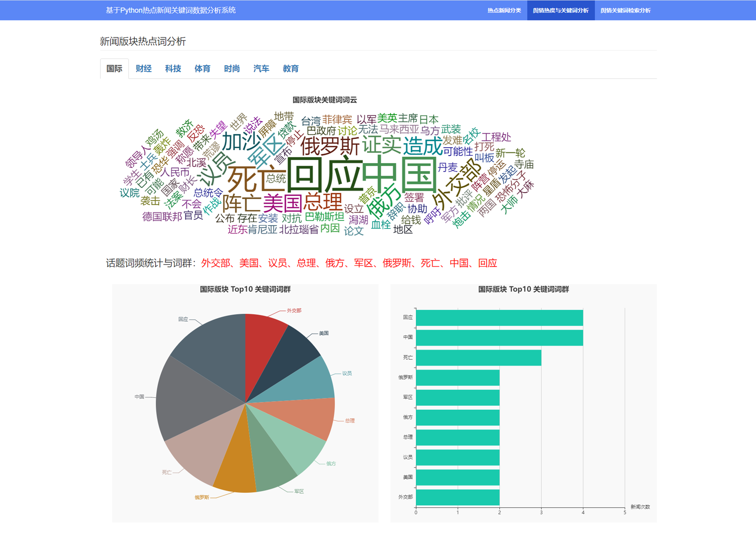The image size is (756, 542).
Task: Switch to the 科技 tab
Action: (173, 69)
